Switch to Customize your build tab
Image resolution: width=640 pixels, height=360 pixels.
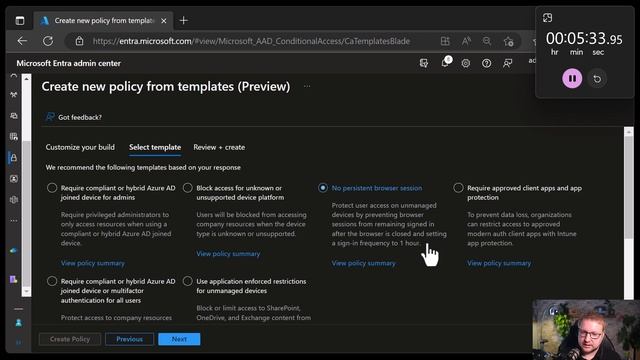pyautogui.click(x=80, y=147)
